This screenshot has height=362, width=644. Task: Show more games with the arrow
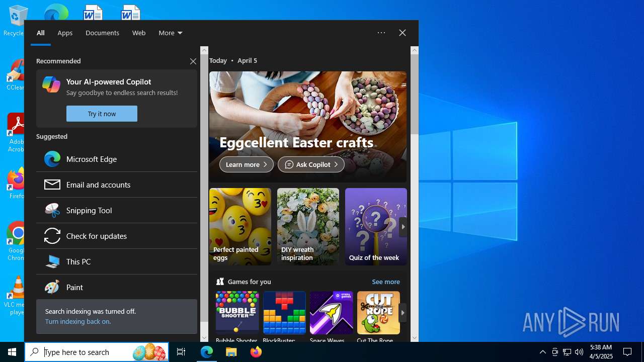[x=403, y=313]
